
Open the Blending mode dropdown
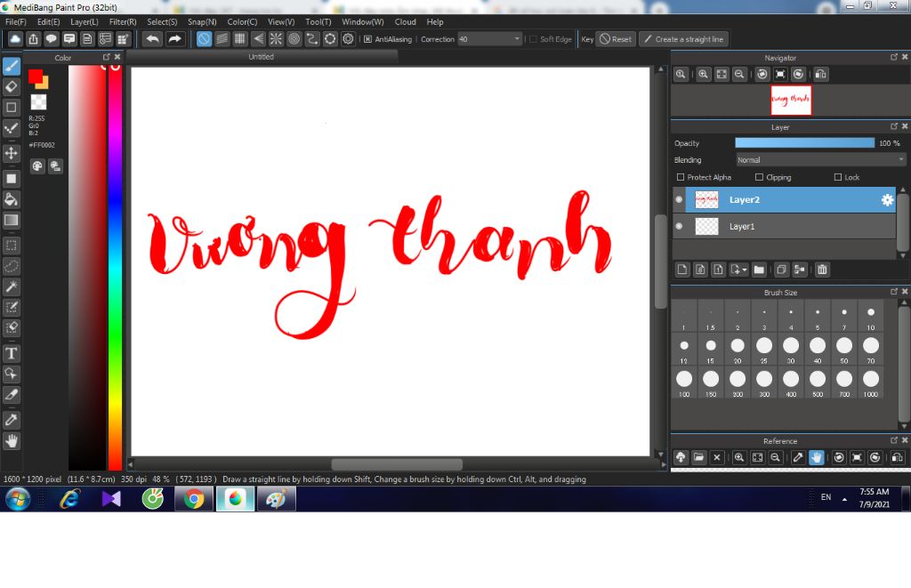point(820,160)
